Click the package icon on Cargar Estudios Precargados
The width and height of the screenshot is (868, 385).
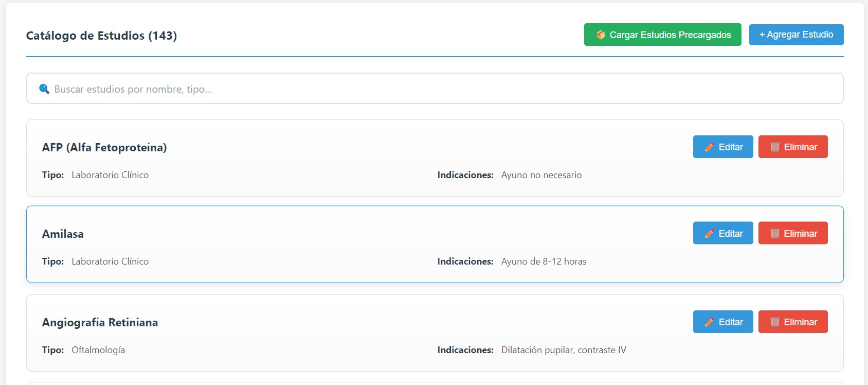tap(600, 35)
